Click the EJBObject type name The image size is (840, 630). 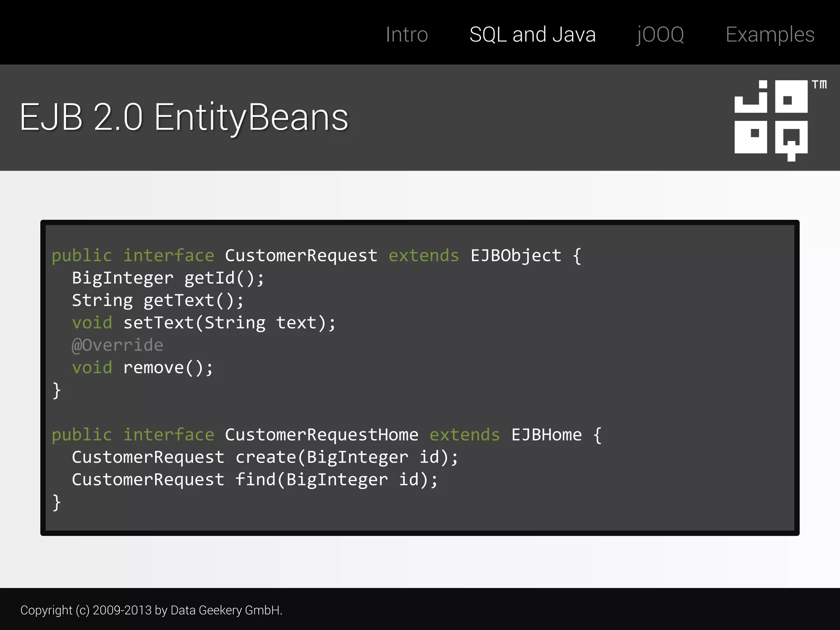516,256
